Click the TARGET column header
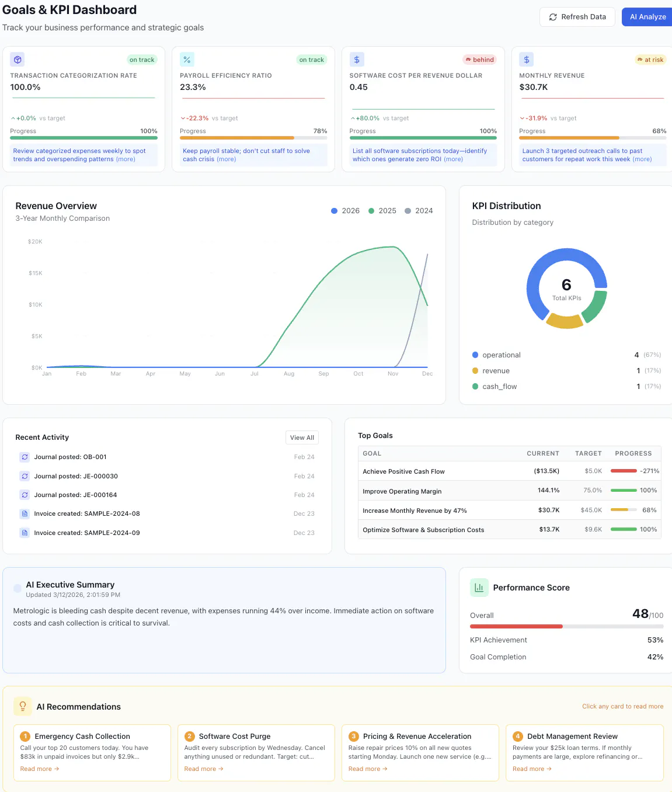 tap(589, 453)
